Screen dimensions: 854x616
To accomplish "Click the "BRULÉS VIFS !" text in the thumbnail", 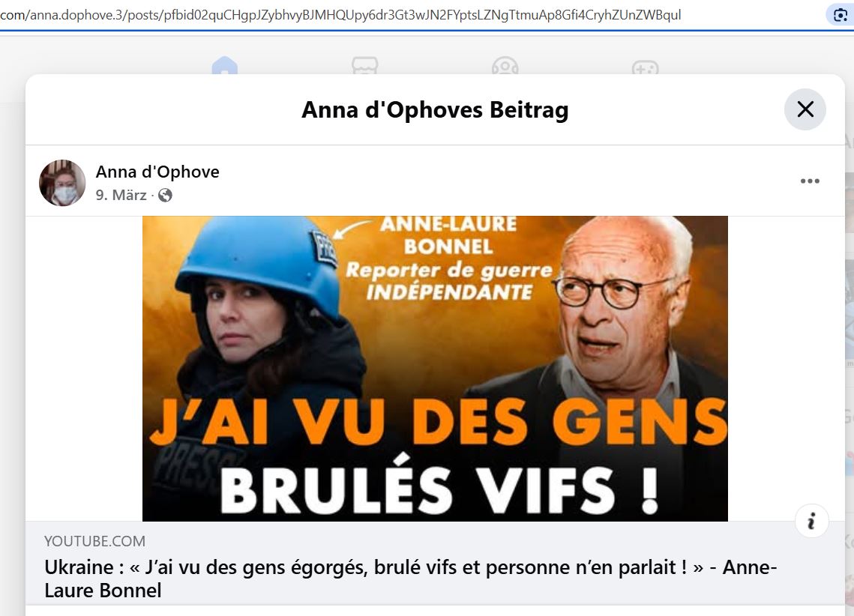I will coord(439,488).
